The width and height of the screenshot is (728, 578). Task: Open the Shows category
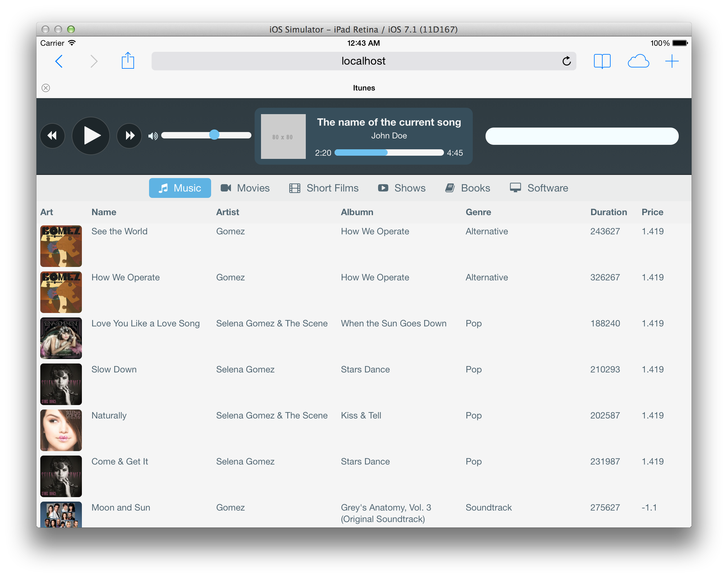click(x=401, y=188)
